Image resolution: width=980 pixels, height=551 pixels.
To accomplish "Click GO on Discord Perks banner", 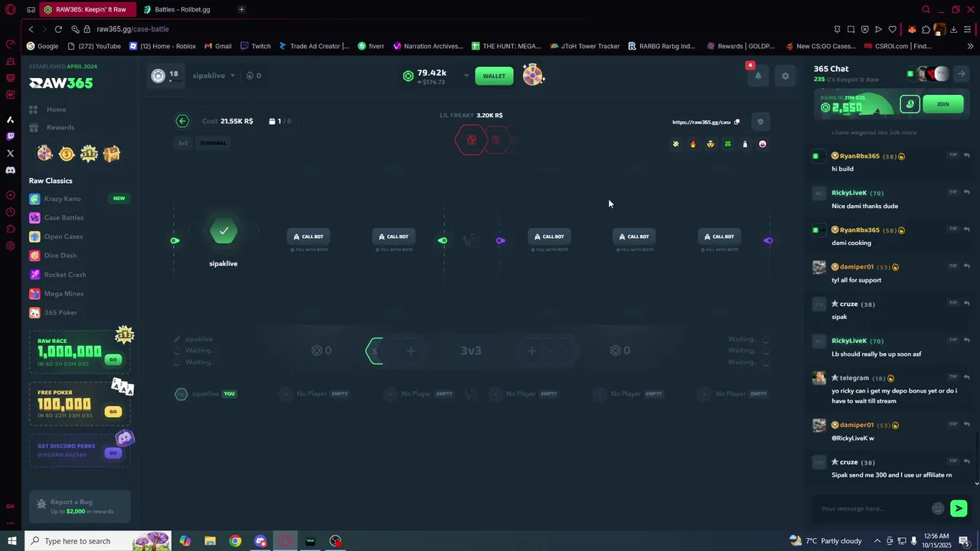I will coord(113,453).
